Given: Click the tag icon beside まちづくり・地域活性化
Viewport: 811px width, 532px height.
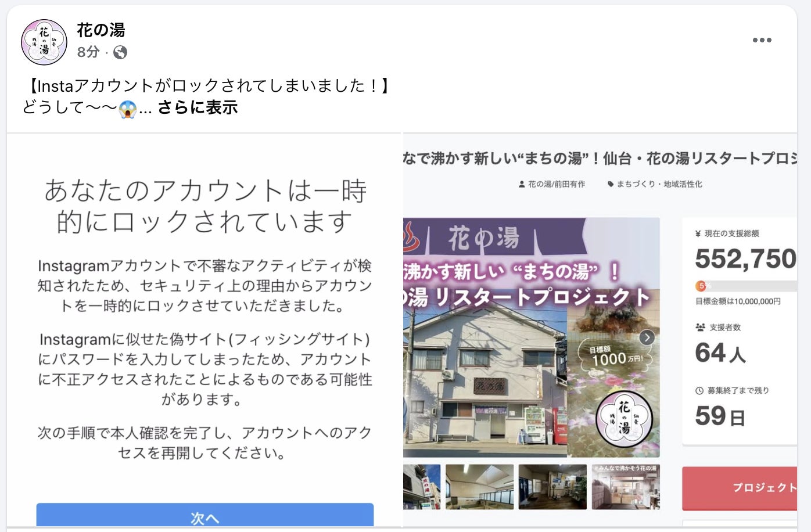Looking at the screenshot, I should 611,184.
